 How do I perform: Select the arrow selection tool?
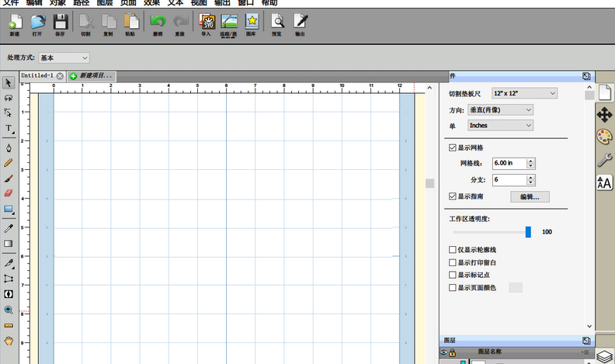(x=9, y=83)
